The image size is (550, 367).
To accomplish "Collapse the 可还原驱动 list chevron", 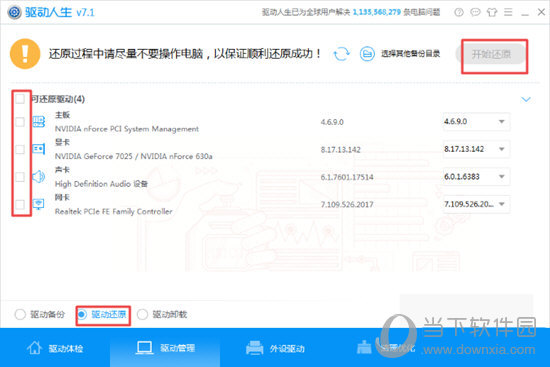I will [x=526, y=99].
